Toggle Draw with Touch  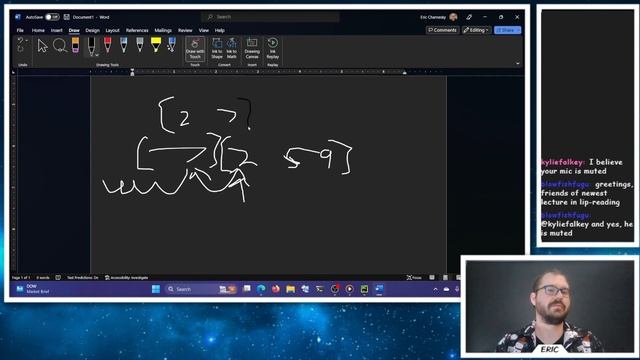(x=195, y=49)
